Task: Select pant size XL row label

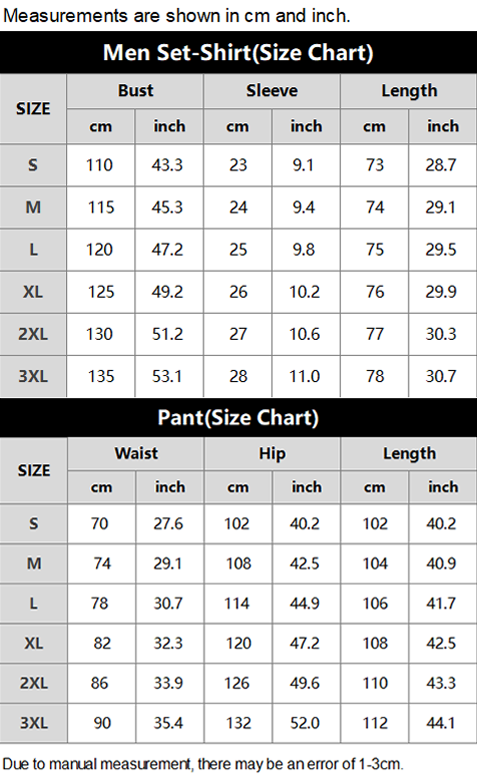Action: [33, 643]
